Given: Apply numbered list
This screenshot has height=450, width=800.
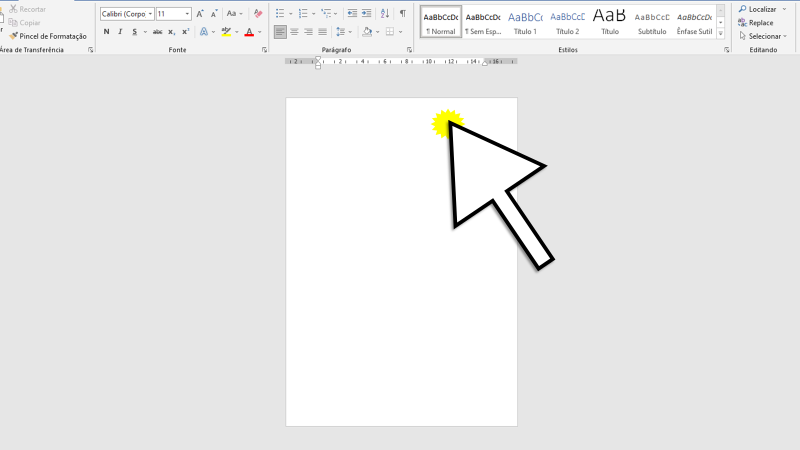Looking at the screenshot, I should 303,14.
